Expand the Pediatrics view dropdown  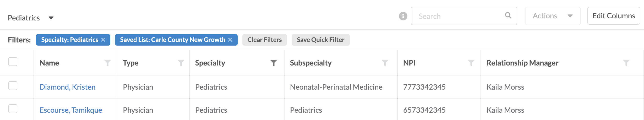[51, 18]
